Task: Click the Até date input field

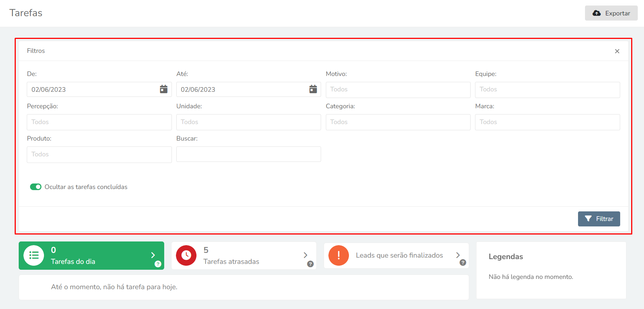Action: click(249, 89)
